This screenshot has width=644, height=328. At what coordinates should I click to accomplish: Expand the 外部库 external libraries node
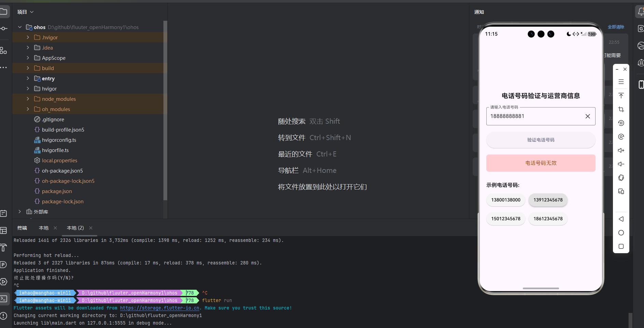pos(20,211)
